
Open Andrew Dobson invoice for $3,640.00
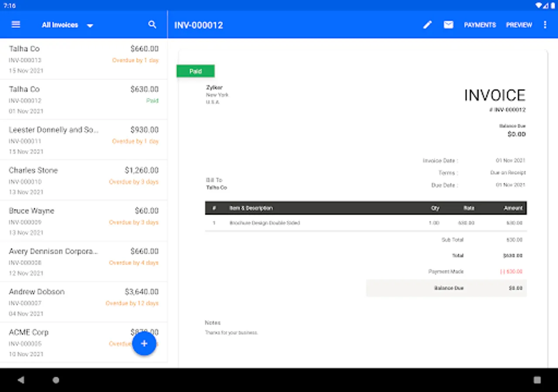pos(83,302)
